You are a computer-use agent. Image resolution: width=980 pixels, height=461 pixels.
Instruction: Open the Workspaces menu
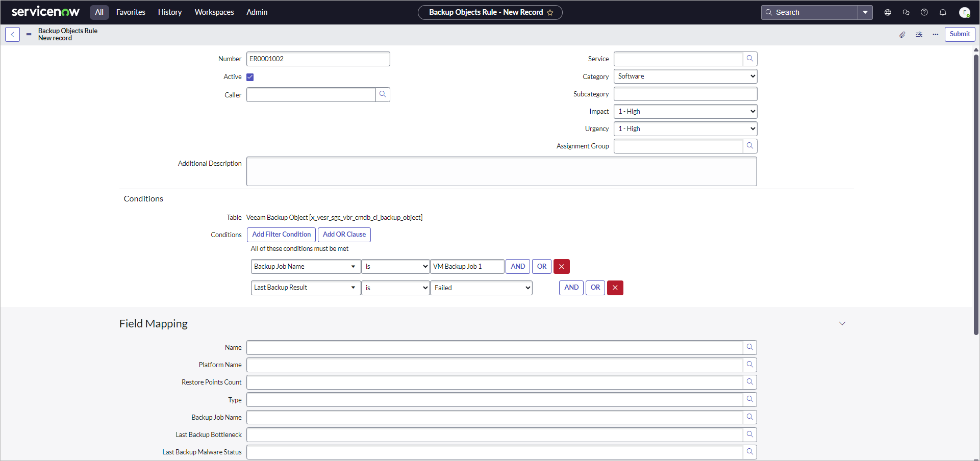click(x=214, y=12)
